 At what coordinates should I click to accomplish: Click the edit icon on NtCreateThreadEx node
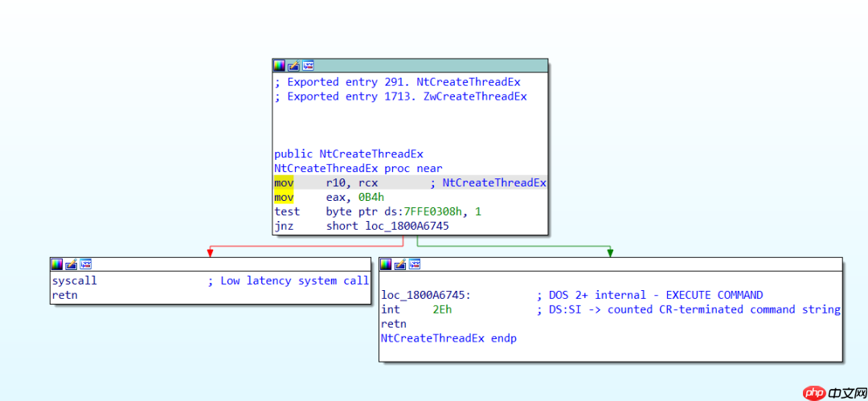point(294,66)
